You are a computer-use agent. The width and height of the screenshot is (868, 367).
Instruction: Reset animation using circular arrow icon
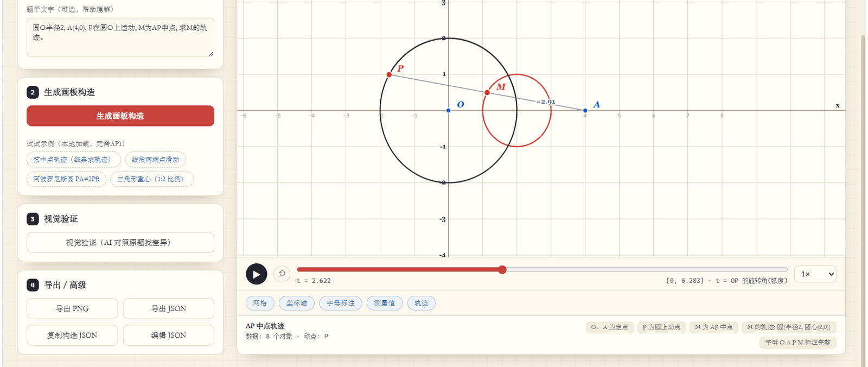(x=282, y=274)
